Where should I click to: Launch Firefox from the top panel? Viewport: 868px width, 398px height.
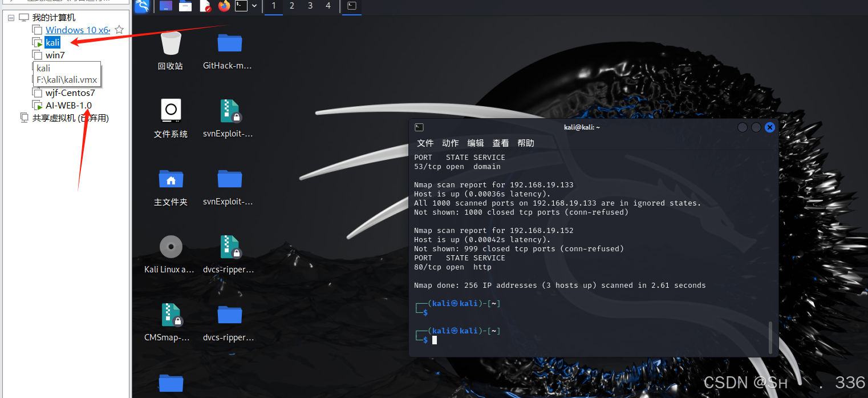[x=224, y=6]
